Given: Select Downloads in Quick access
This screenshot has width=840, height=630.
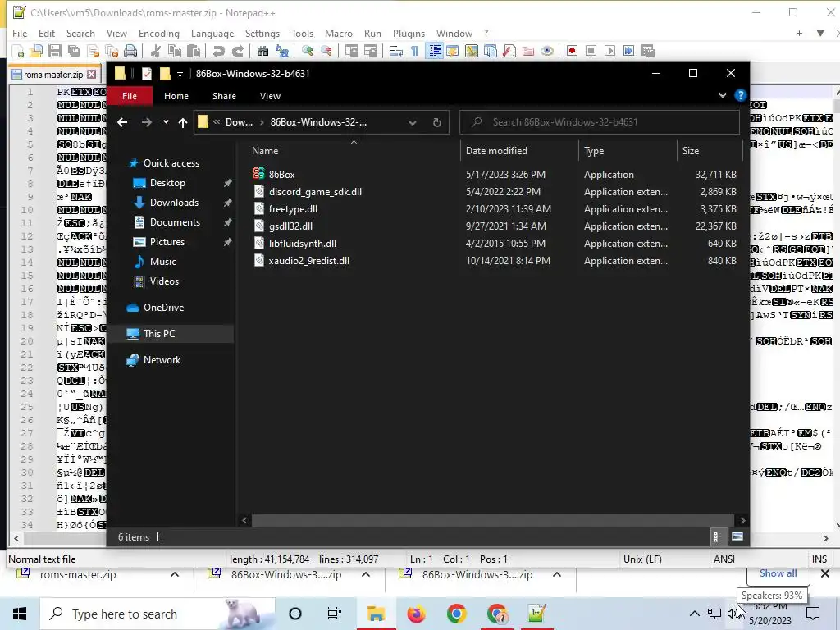Looking at the screenshot, I should click(174, 203).
